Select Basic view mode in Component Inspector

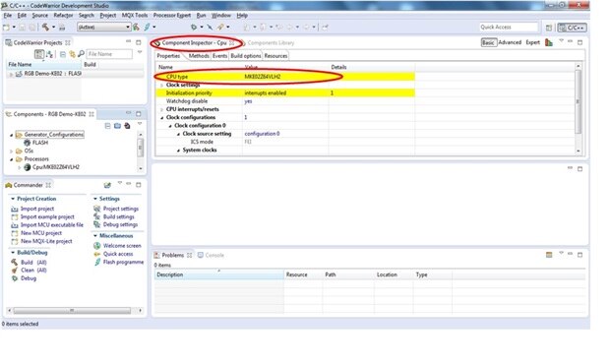(x=488, y=42)
